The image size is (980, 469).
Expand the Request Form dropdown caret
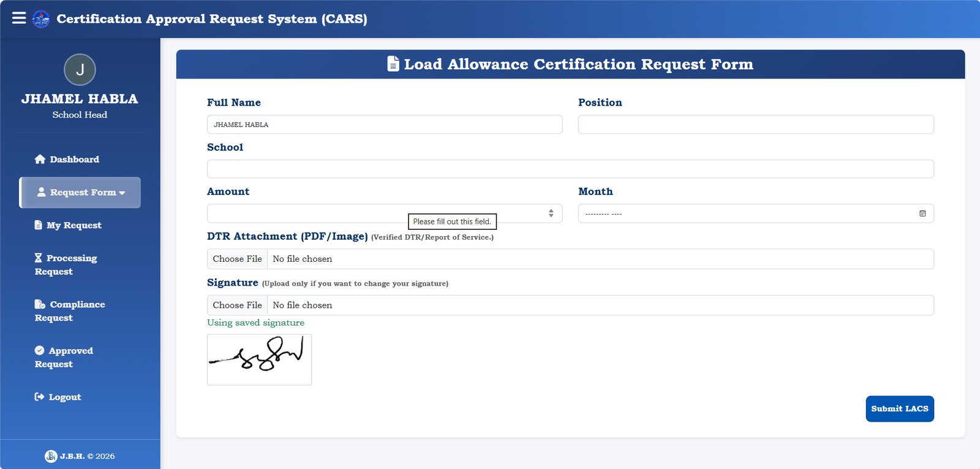[x=122, y=193]
